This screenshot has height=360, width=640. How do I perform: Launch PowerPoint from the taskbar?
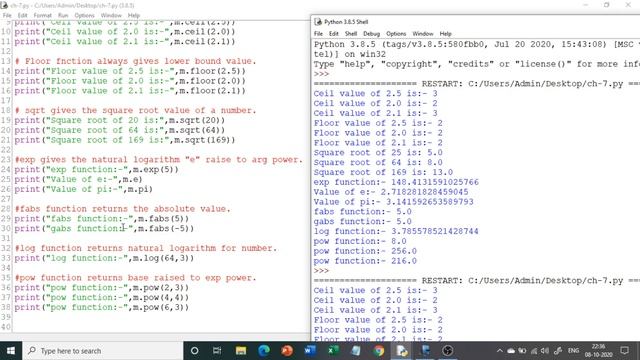(287, 351)
